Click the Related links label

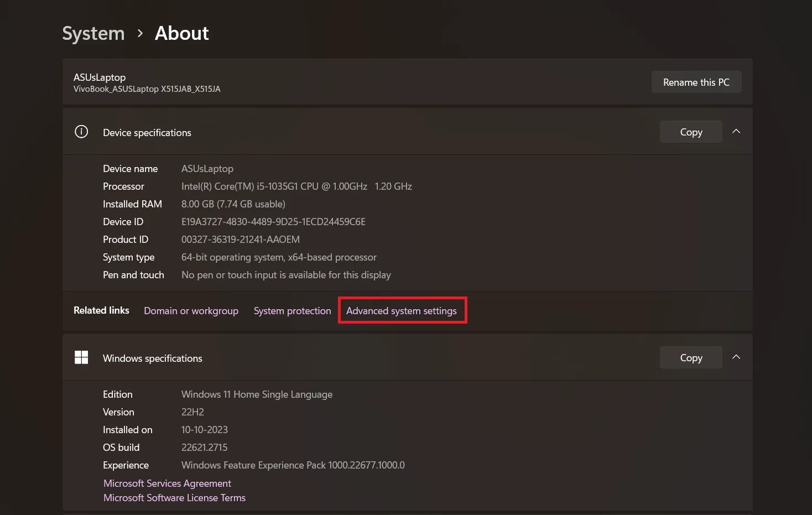(101, 310)
